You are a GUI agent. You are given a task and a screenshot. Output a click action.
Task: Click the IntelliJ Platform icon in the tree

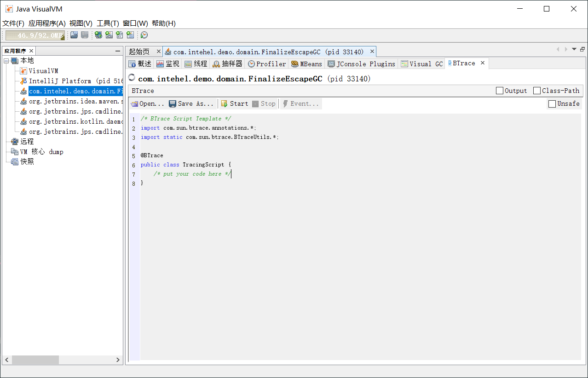pyautogui.click(x=23, y=81)
